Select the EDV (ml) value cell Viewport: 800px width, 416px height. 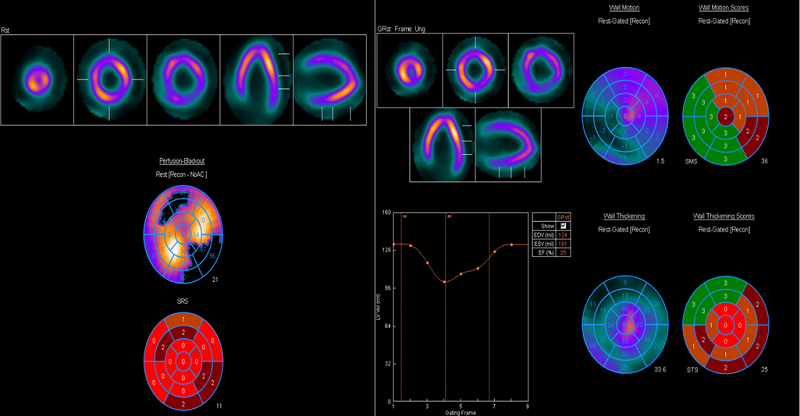pyautogui.click(x=564, y=234)
